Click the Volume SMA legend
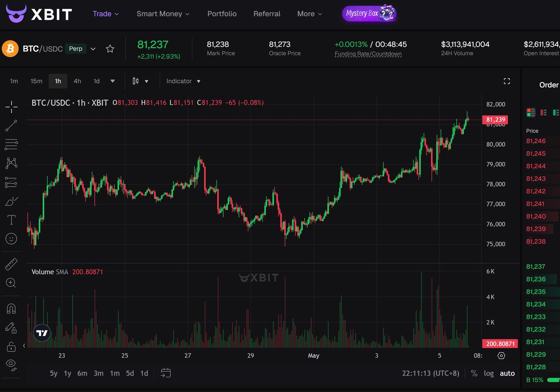 [50, 272]
